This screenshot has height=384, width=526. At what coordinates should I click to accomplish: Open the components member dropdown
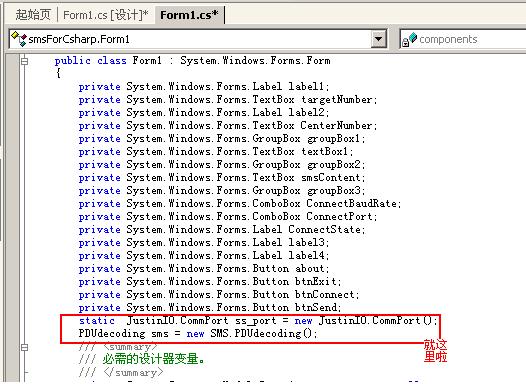point(463,39)
